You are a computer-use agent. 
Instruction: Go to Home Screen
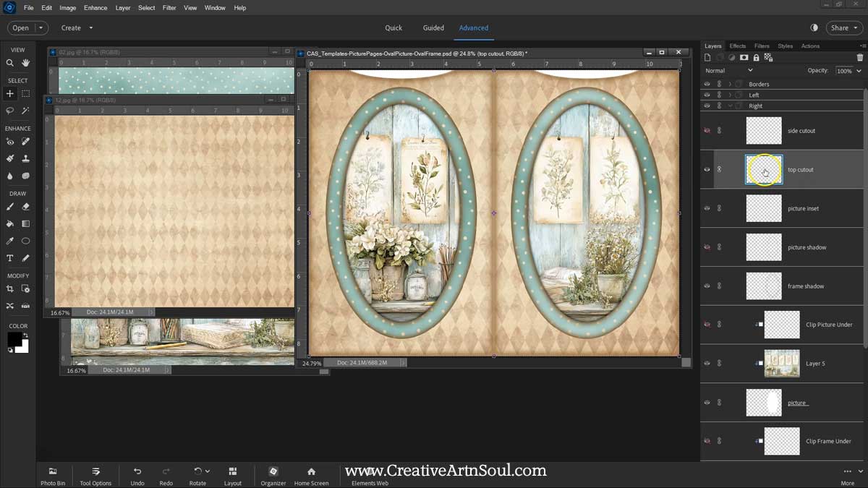pyautogui.click(x=311, y=476)
